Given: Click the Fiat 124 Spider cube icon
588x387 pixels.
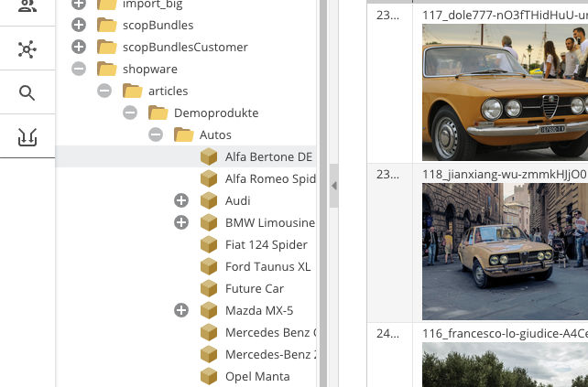Looking at the screenshot, I should pyautogui.click(x=209, y=244).
